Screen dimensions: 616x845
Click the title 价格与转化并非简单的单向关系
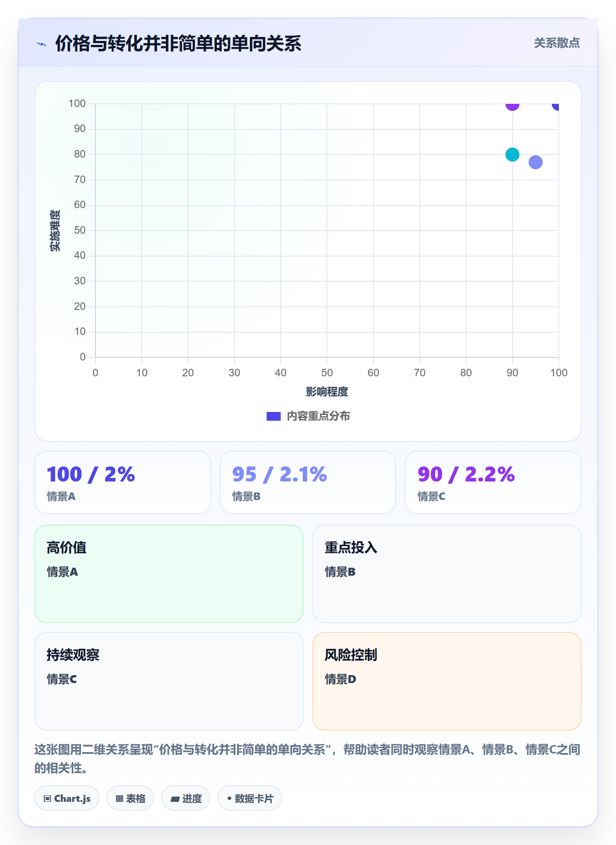click(178, 44)
